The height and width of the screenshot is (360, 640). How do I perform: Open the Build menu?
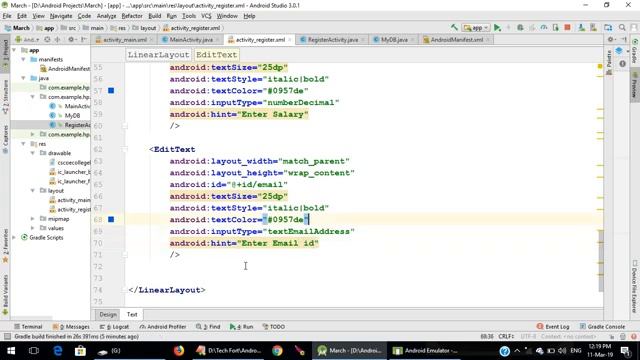point(154,16)
